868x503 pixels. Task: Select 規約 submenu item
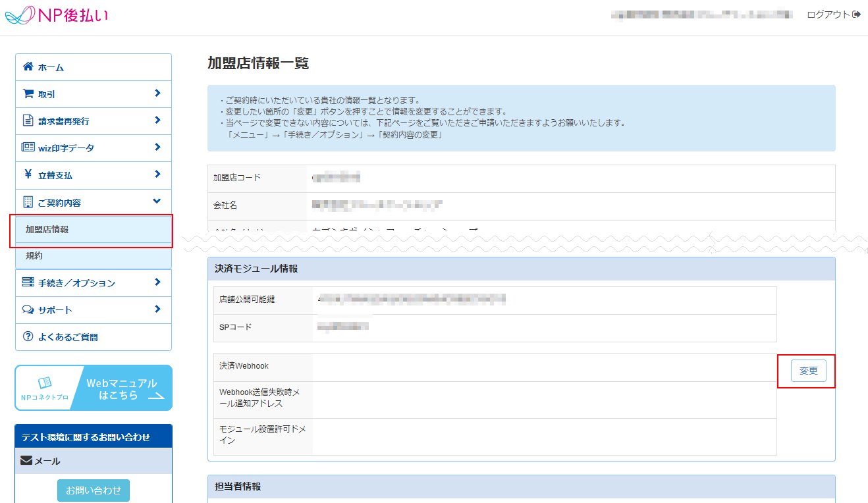[94, 256]
